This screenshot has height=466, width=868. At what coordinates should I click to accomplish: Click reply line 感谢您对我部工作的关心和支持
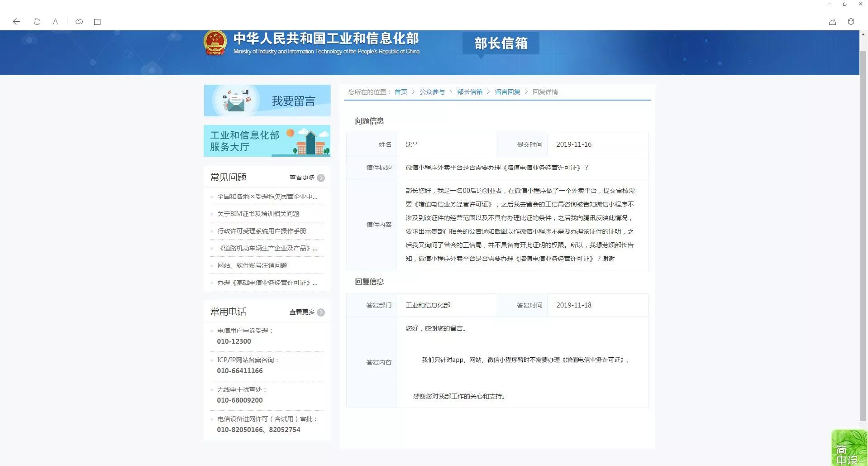[x=459, y=396]
